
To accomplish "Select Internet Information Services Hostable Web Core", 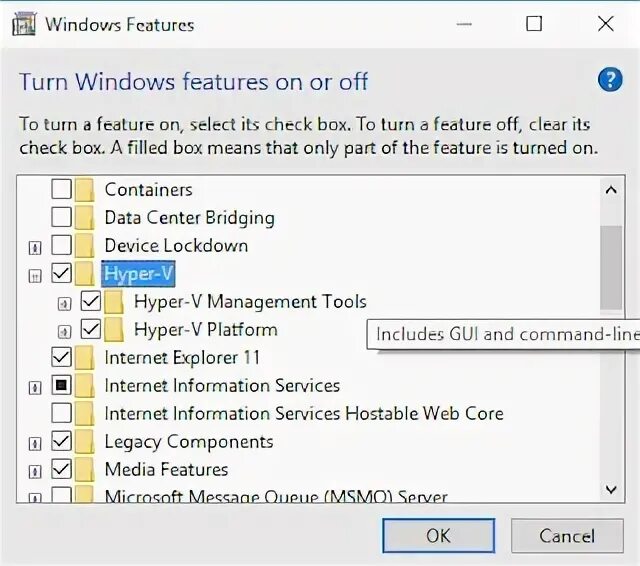I will pos(303,413).
